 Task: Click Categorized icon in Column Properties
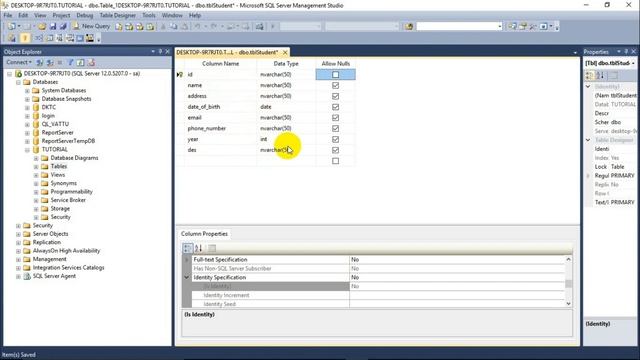point(187,248)
